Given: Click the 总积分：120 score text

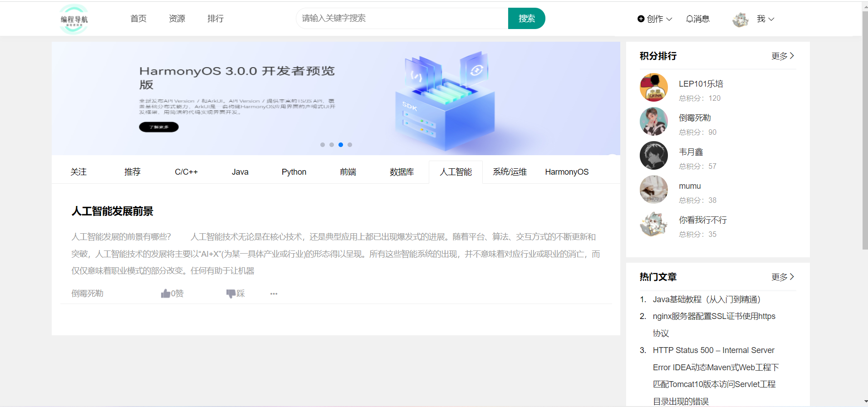Looking at the screenshot, I should click(700, 98).
